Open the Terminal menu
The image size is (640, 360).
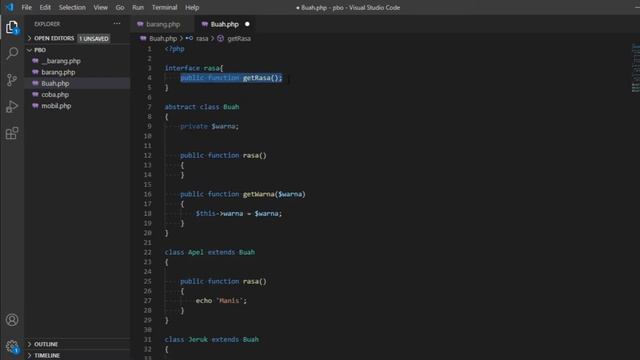[164, 7]
